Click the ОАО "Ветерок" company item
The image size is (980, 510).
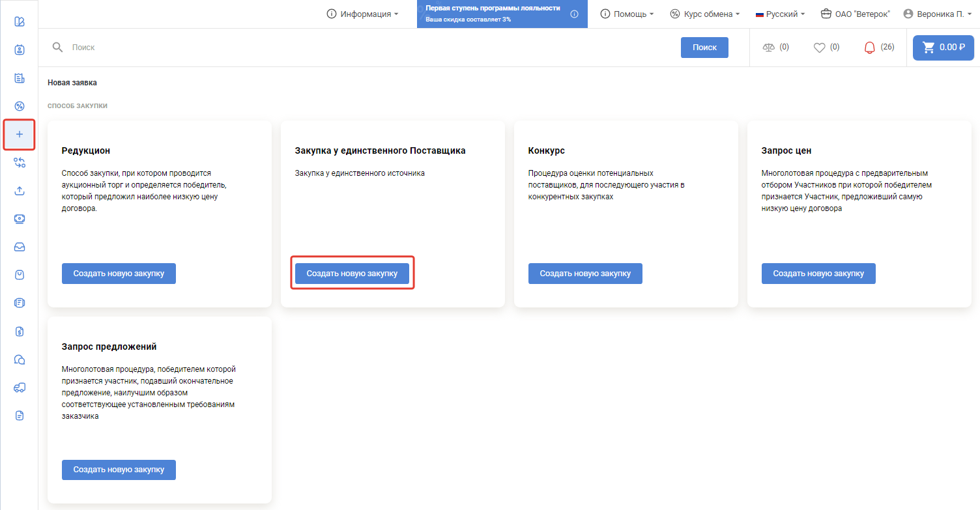pos(856,14)
